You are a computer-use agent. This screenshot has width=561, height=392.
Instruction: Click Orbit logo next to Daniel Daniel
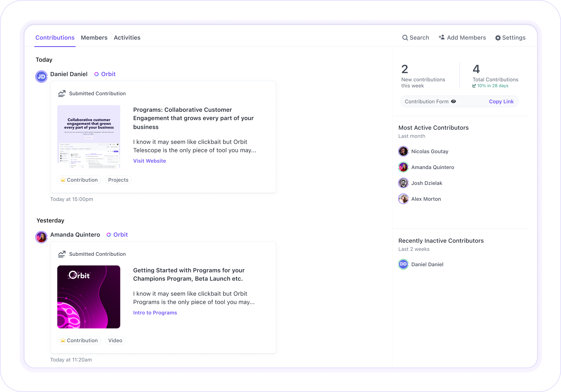96,74
